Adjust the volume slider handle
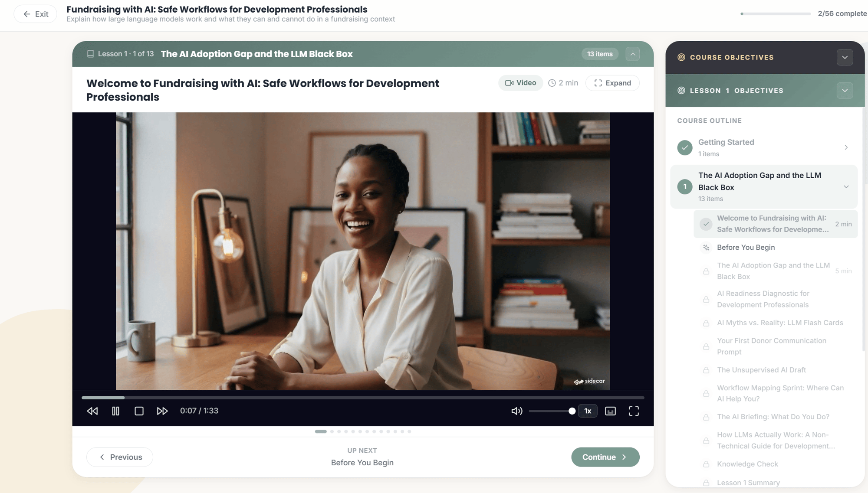The height and width of the screenshot is (493, 868). pyautogui.click(x=572, y=411)
